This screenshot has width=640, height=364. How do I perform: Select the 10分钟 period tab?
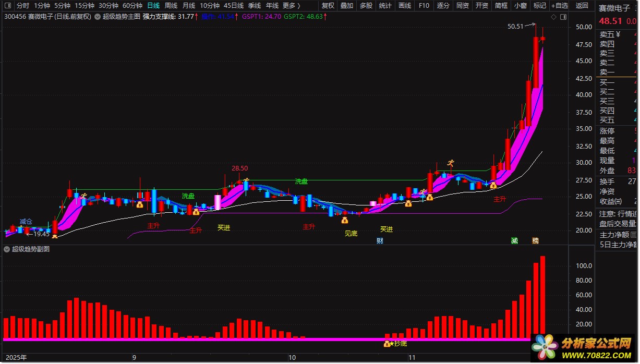pos(210,6)
